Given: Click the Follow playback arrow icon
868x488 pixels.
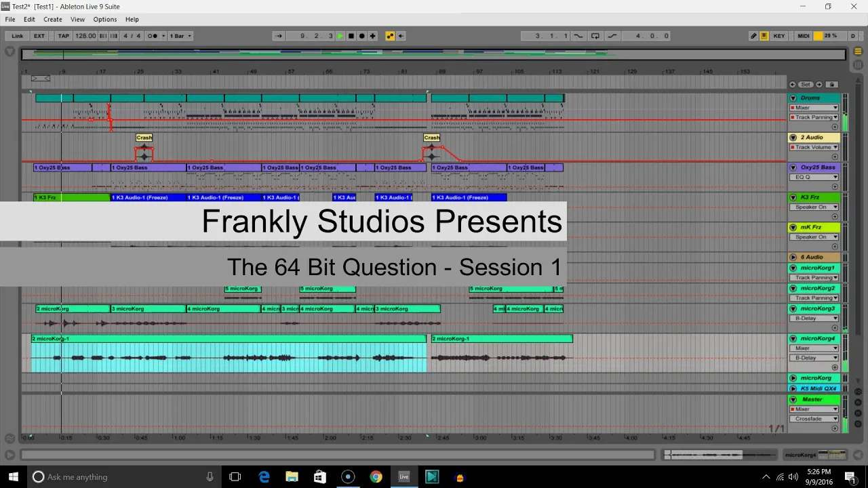Looking at the screenshot, I should coord(279,36).
